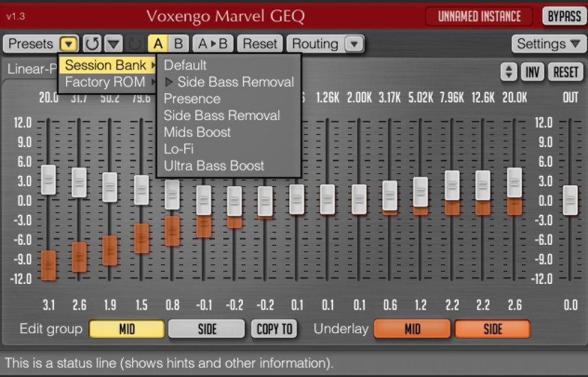Toggle MID underlay display

(412, 329)
